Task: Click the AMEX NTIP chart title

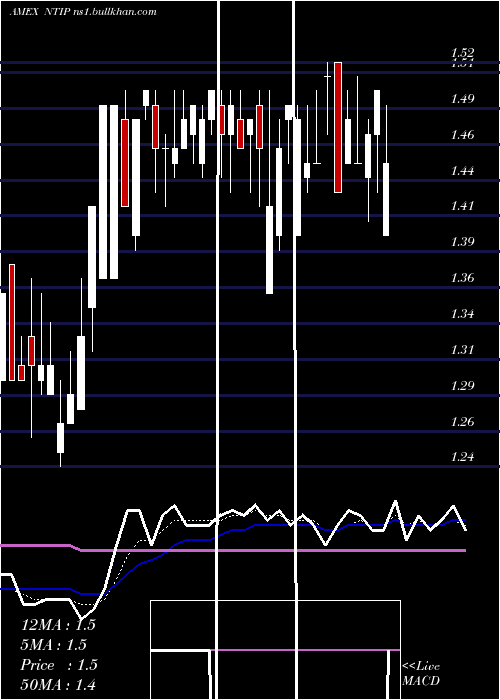Action: coord(83,12)
